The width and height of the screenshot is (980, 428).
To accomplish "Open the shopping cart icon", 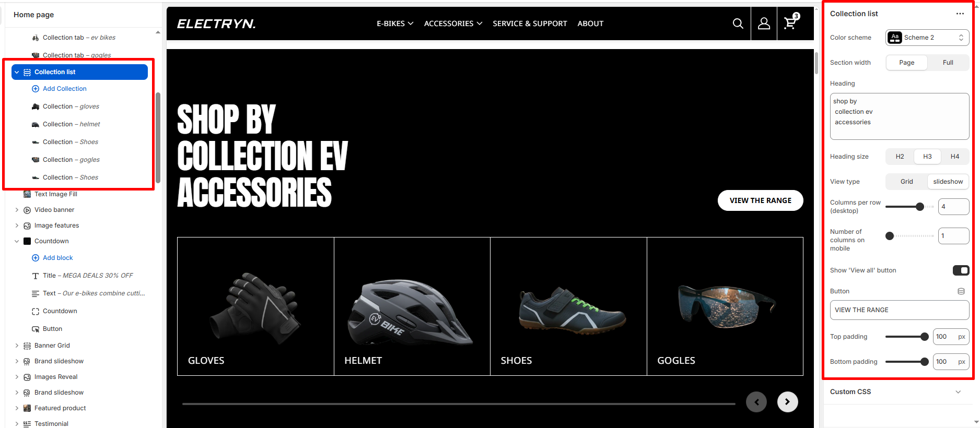I will (791, 22).
